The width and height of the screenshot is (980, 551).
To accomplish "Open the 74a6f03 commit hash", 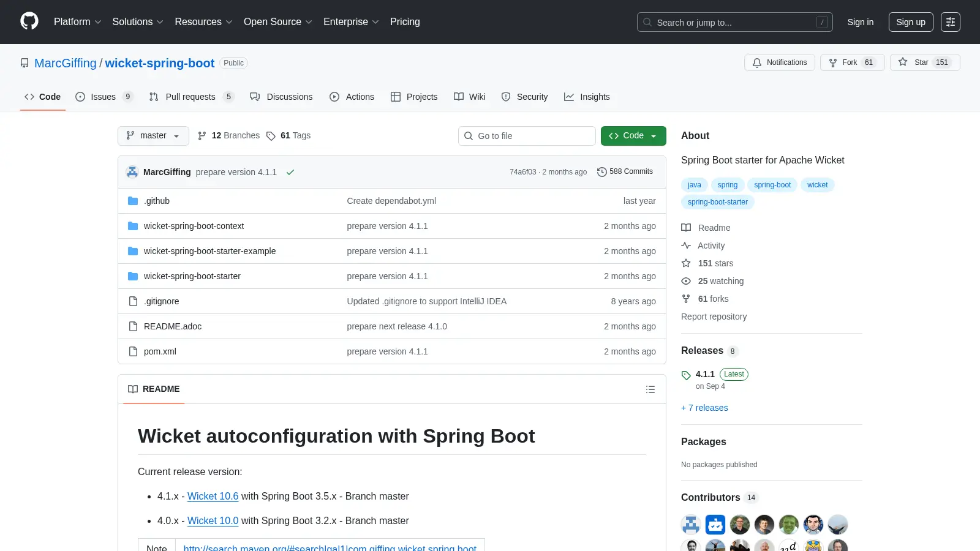I will pos(522,172).
